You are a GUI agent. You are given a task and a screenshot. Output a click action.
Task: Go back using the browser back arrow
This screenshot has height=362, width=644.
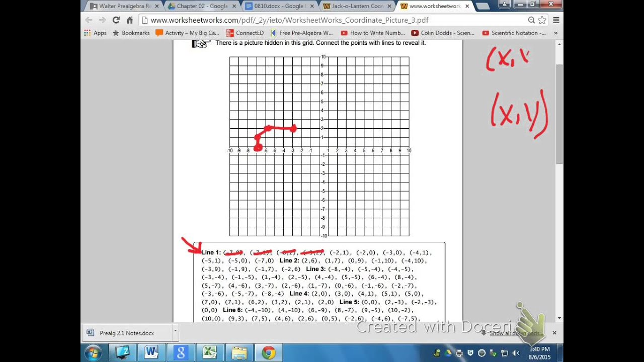tap(89, 20)
